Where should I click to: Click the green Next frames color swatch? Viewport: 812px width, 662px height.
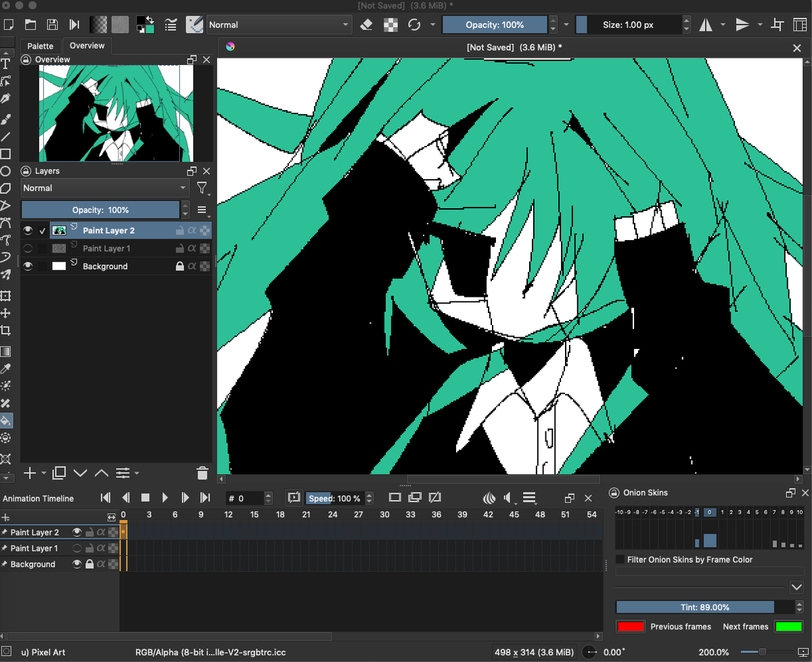(788, 626)
